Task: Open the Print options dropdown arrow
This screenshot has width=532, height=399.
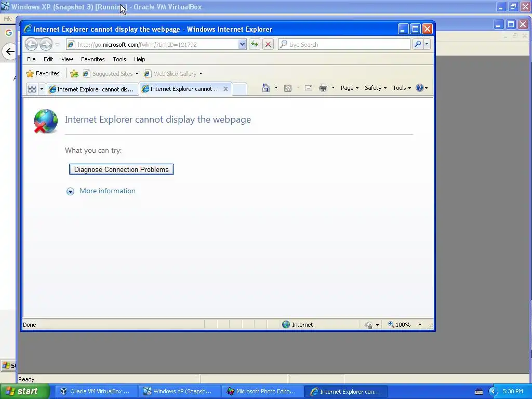Action: click(x=333, y=88)
